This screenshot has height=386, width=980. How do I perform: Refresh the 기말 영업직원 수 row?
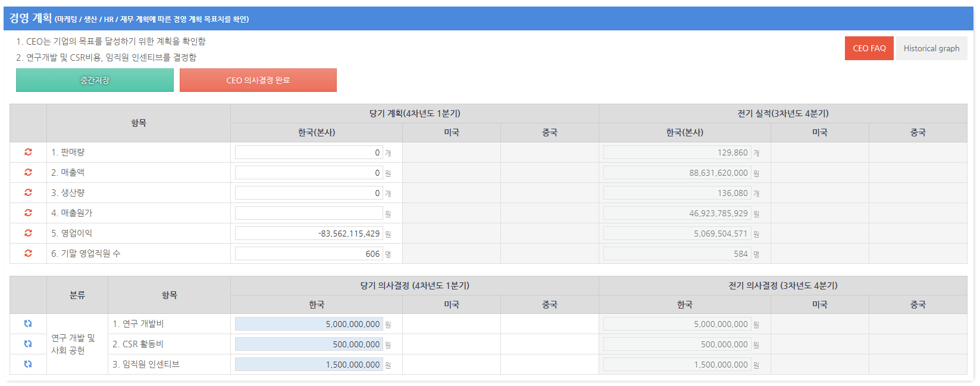[28, 253]
